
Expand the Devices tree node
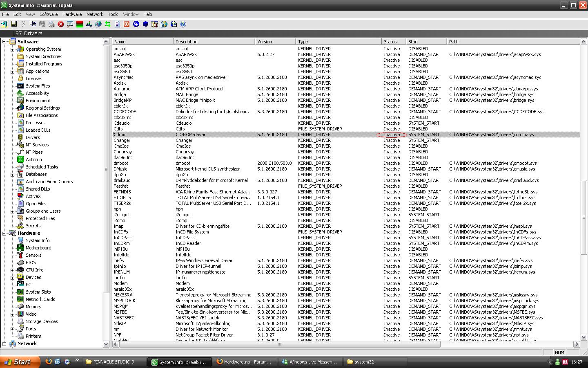(x=12, y=277)
